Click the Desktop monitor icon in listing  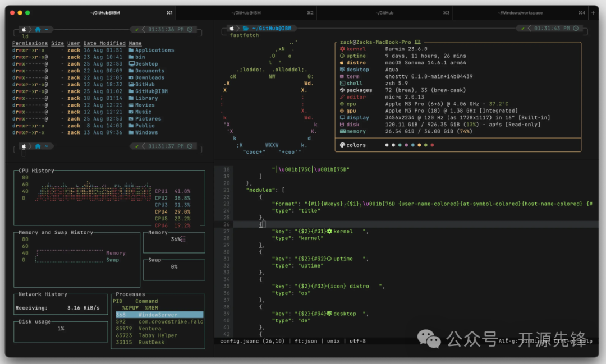tap(131, 64)
